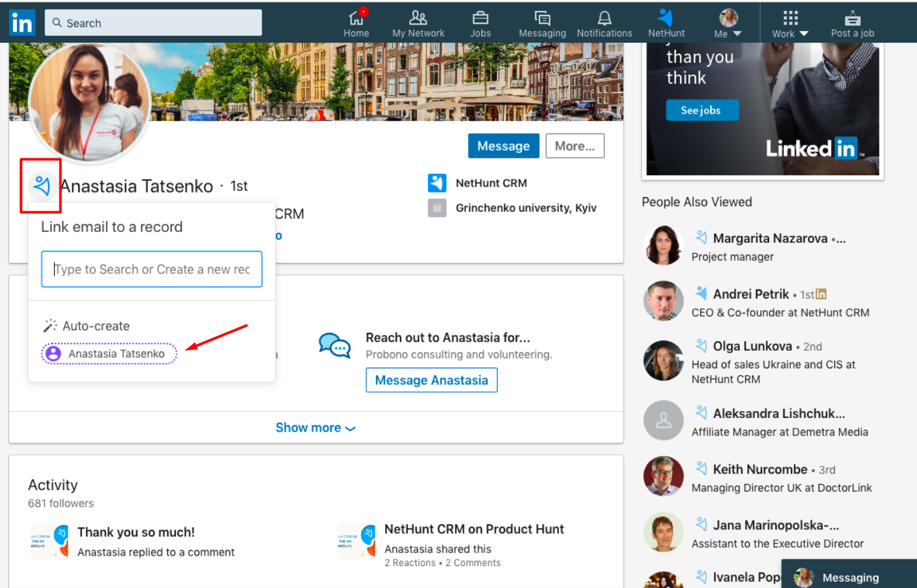This screenshot has height=588, width=917.
Task: Click thumbnail of 'Thank you so much!' post
Action: point(49,541)
